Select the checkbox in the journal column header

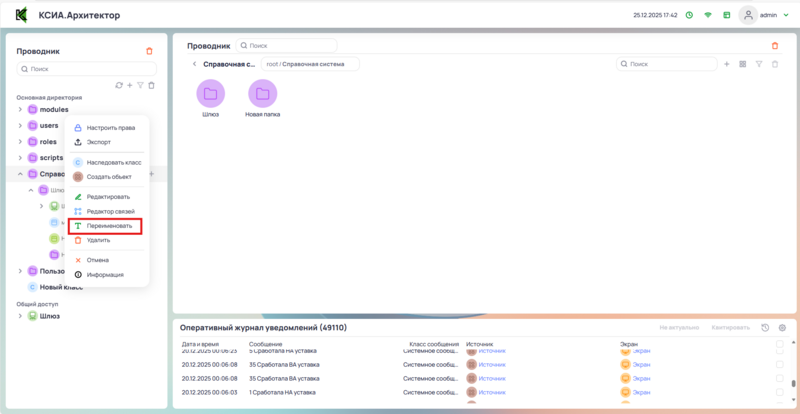pyautogui.click(x=780, y=343)
